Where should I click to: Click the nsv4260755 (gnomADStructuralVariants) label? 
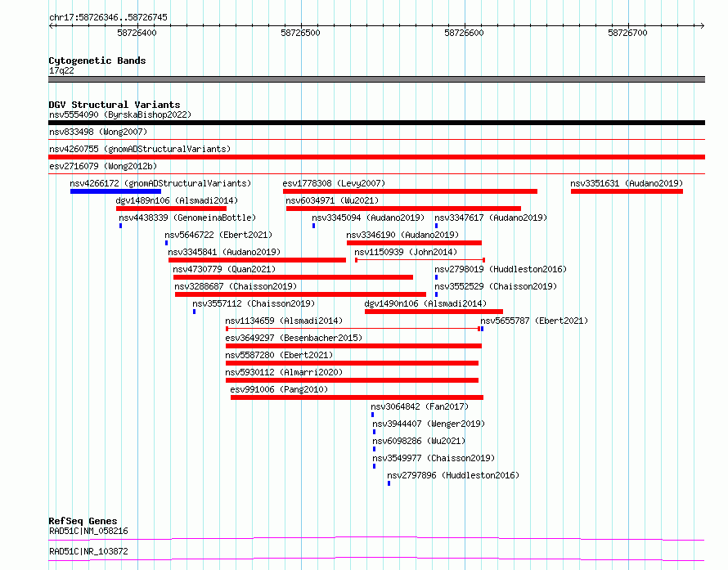[x=140, y=149]
